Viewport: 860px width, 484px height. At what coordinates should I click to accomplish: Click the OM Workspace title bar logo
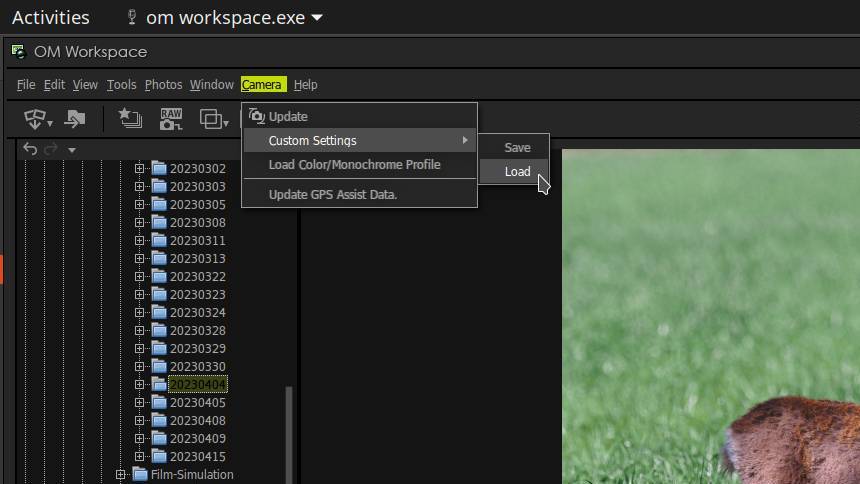(x=18, y=51)
